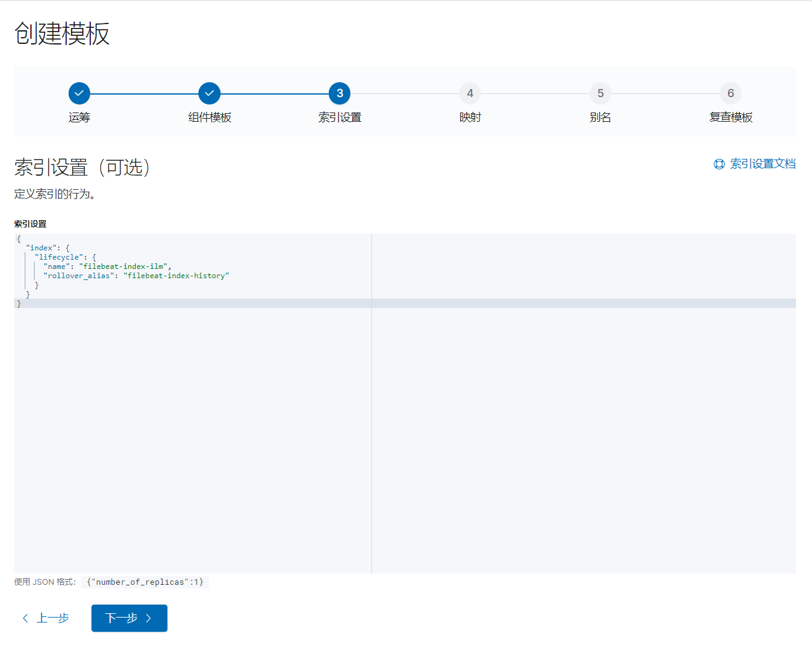Click the "rollover_alias" key in the editor
Screen dimensions: 812x646
coord(78,276)
